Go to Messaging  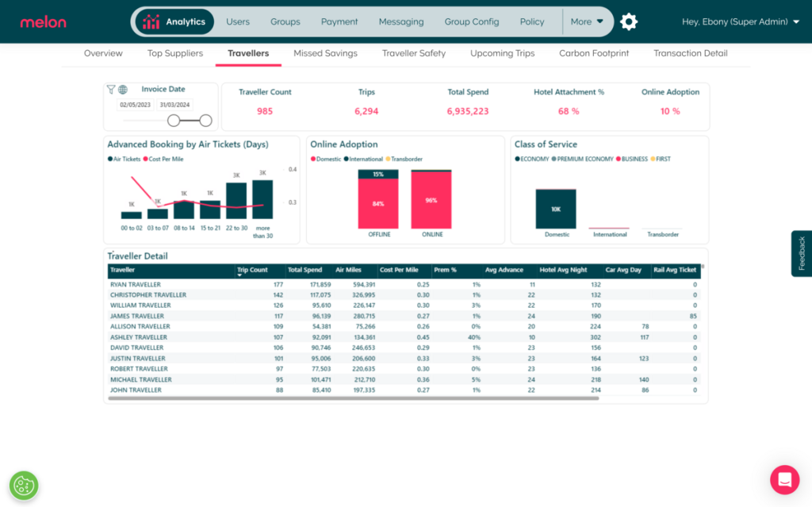tap(401, 21)
